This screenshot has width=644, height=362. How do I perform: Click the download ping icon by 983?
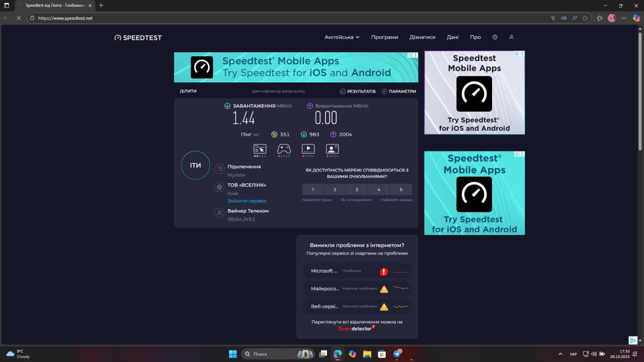(x=304, y=134)
